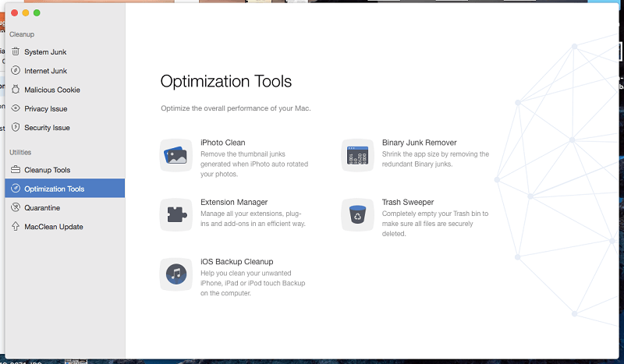Open the iOS Backup Cleanup title link
The image size is (624, 364).
236,262
